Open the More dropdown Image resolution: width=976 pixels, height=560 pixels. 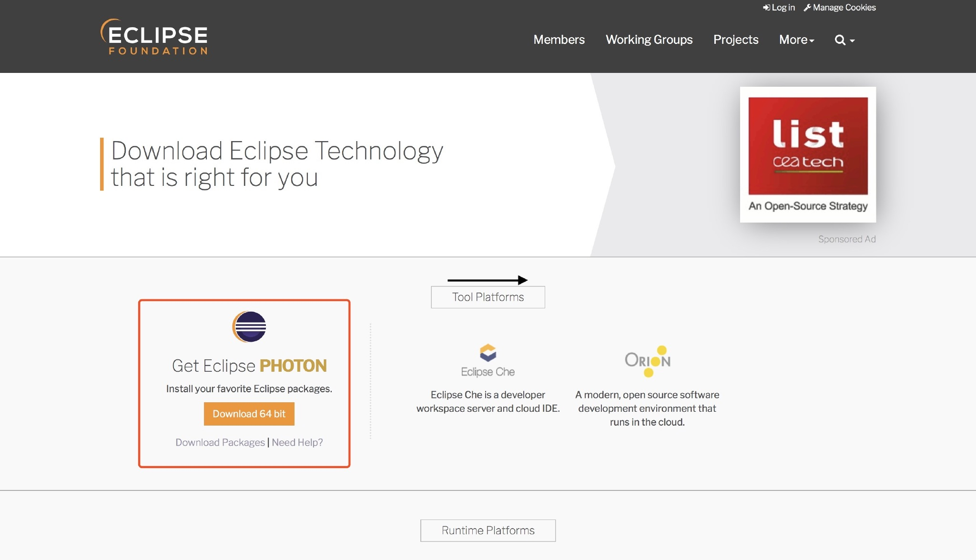coord(796,40)
